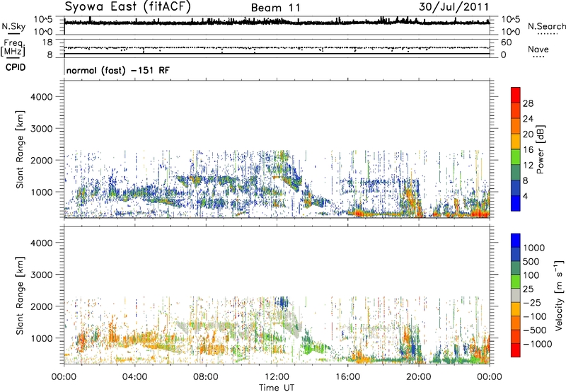This screenshot has width=566, height=392.
Task: Click the "Nave" legend label
Action: (x=538, y=49)
